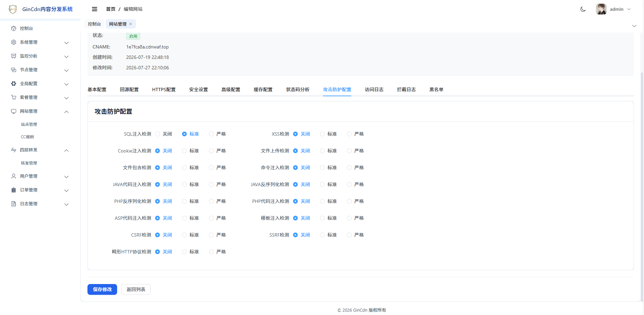
Task: Open the 拦截日志 tab
Action: 406,90
